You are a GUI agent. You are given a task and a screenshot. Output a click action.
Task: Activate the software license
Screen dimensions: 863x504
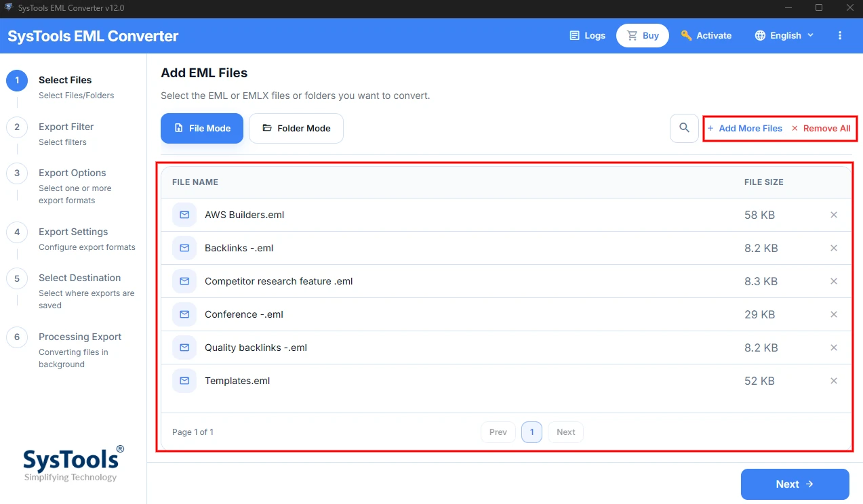tap(706, 35)
